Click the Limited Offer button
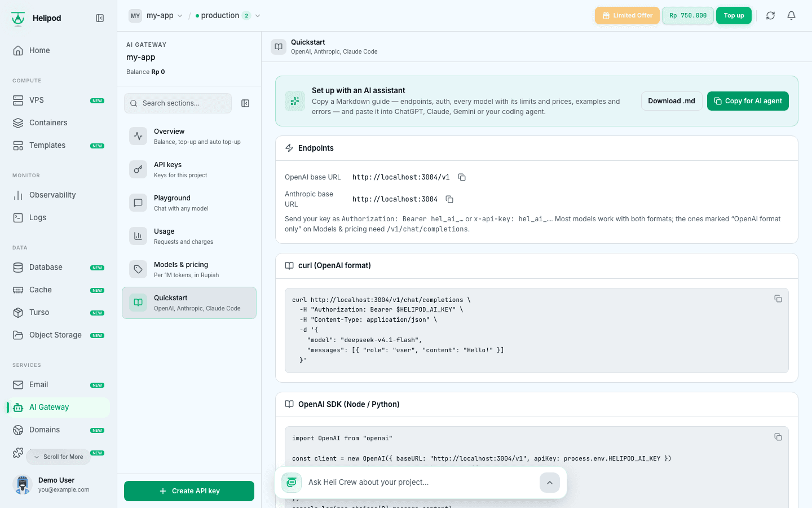 (x=627, y=16)
